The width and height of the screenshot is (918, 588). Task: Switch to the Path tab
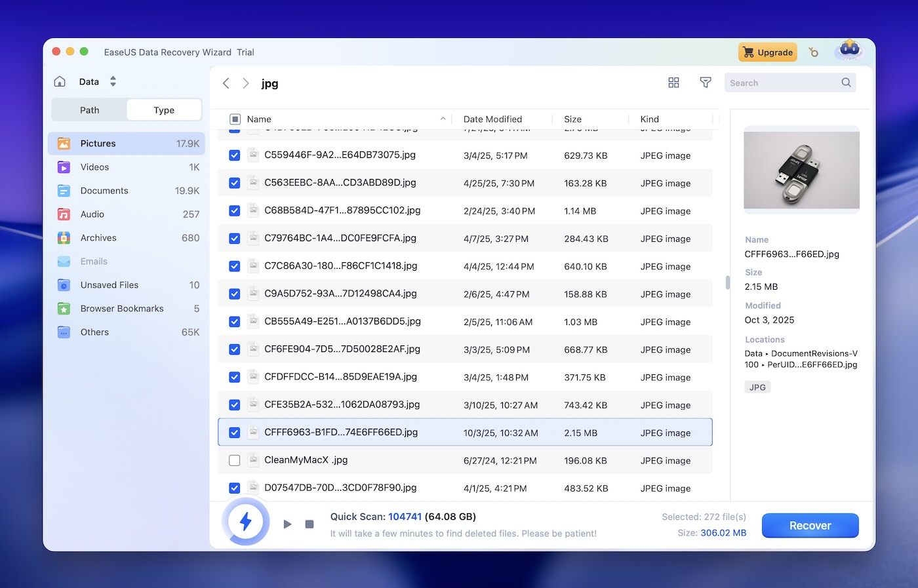(89, 109)
